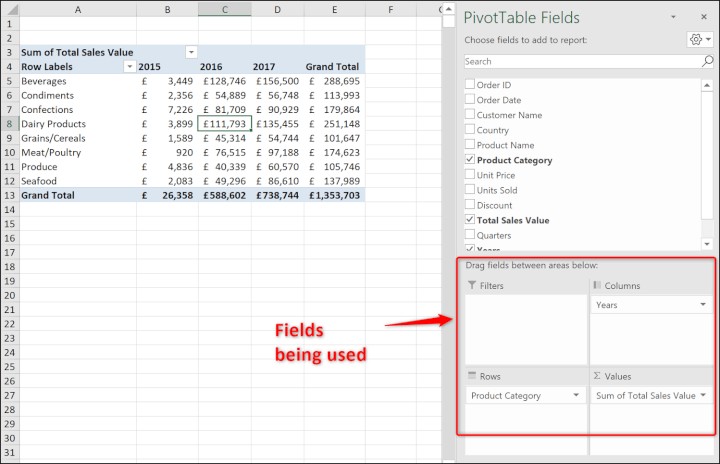720x464 pixels.
Task: Click the empty Filters drop area
Action: point(526,329)
